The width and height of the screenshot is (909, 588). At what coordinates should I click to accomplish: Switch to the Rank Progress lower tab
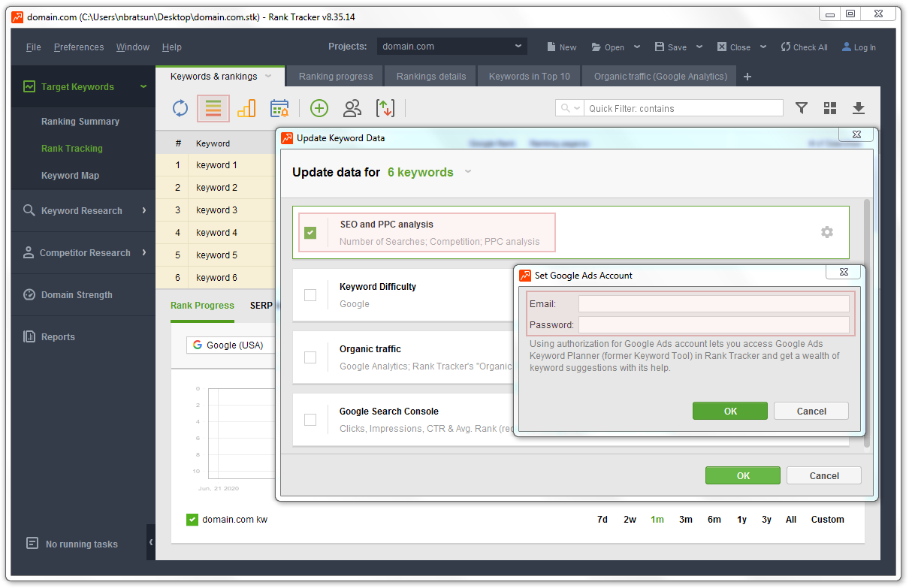point(202,305)
